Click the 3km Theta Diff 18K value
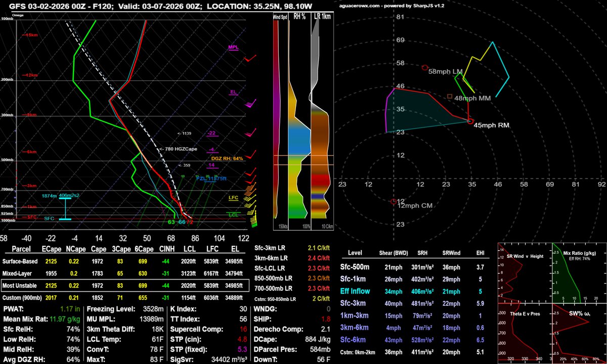The height and width of the screenshot is (364, 607). (157, 329)
